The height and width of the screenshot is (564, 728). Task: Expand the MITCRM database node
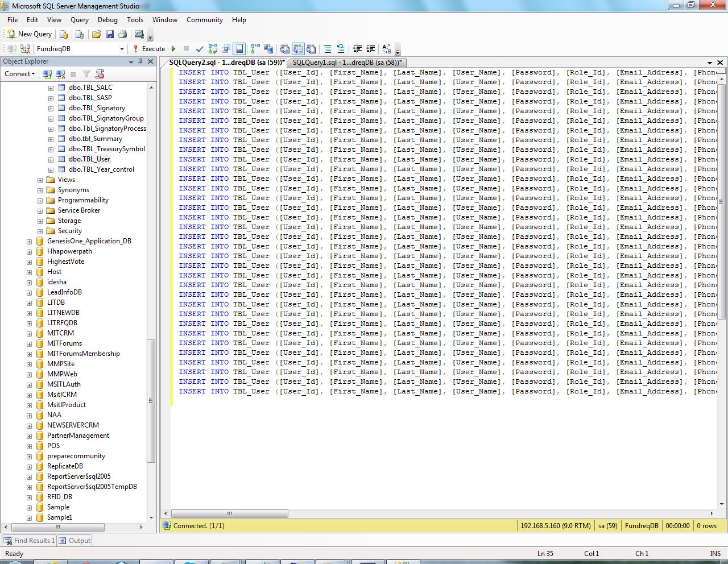[29, 334]
